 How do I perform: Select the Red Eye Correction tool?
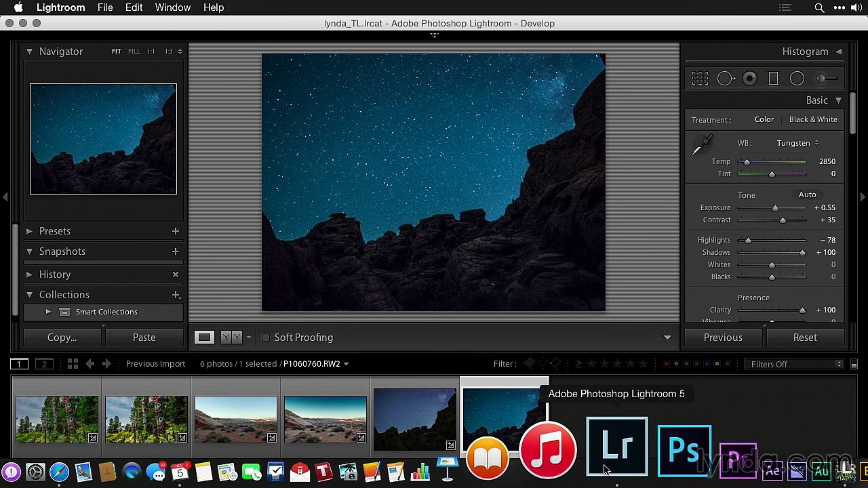749,79
